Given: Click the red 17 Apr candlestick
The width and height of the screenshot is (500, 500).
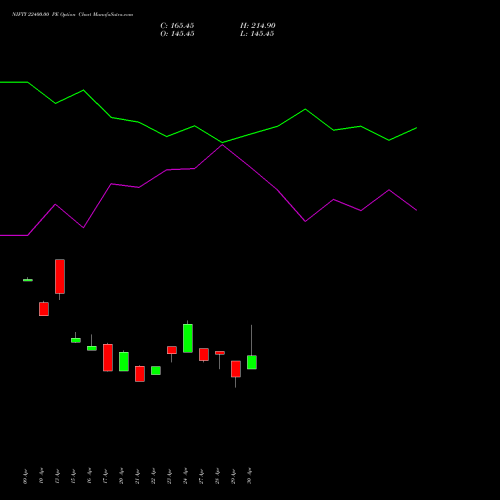Looking at the screenshot, I should (108, 358).
